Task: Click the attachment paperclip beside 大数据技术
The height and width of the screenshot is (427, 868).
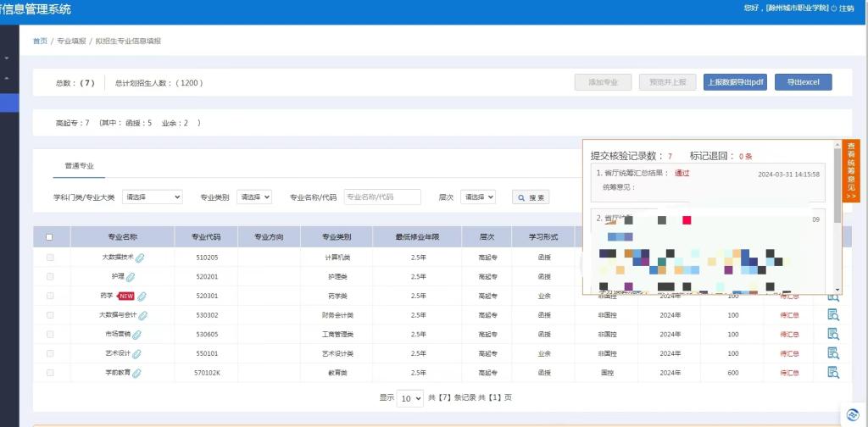Action: tap(141, 257)
